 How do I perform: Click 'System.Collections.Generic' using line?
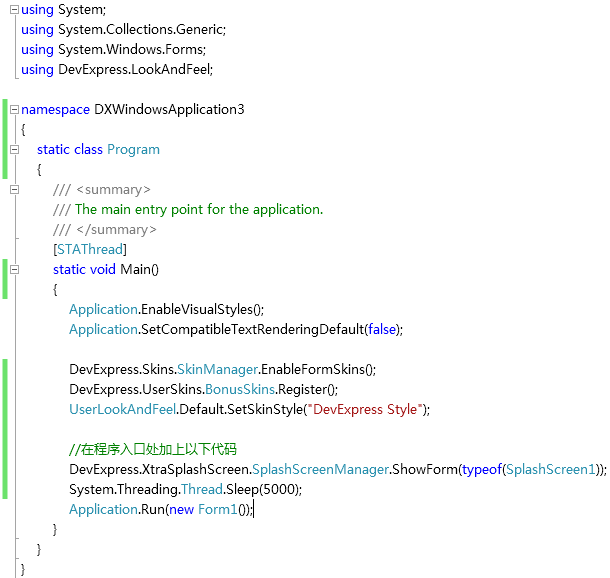coord(142,30)
